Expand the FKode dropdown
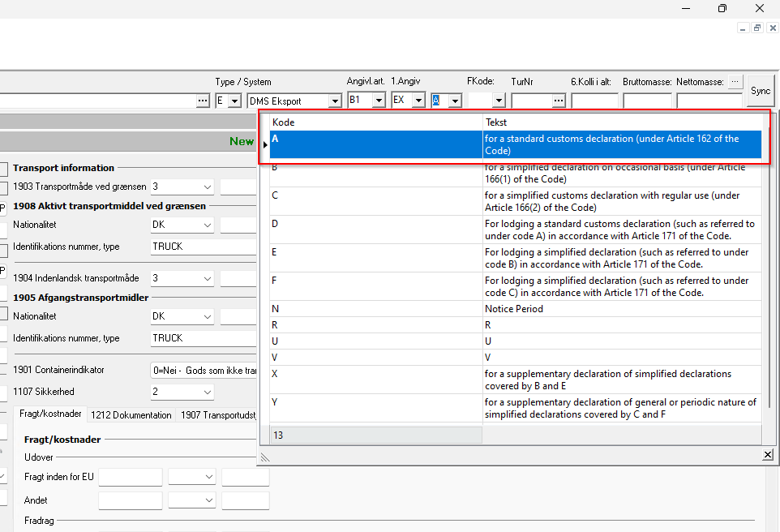780x532 pixels. [499, 101]
